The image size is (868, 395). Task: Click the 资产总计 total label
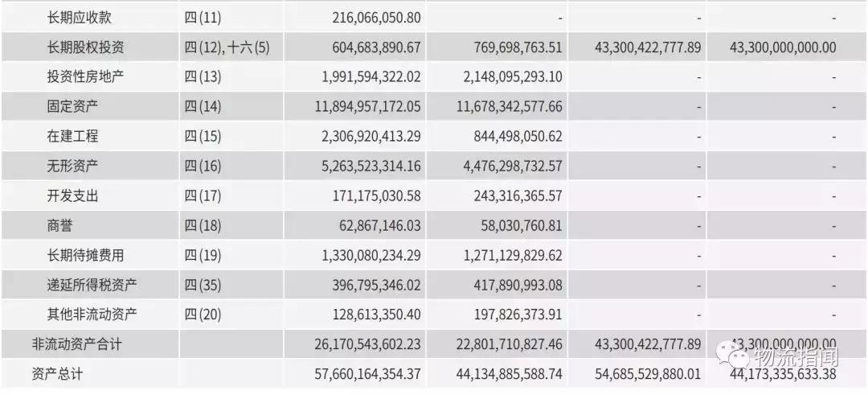click(59, 374)
